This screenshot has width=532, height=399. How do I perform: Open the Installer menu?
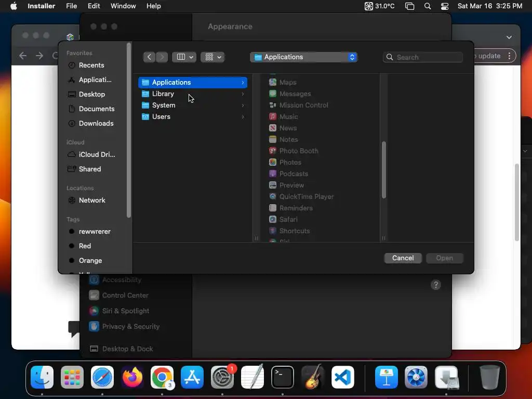(42, 6)
